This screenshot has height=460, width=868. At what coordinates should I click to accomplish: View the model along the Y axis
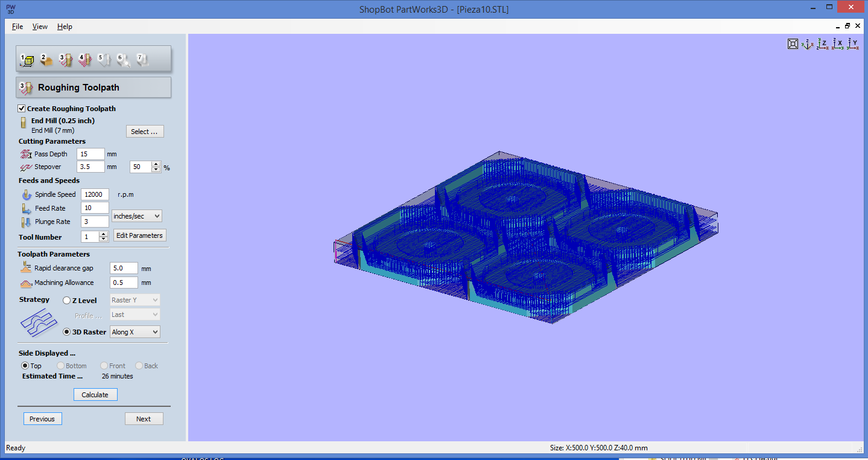[x=852, y=43]
